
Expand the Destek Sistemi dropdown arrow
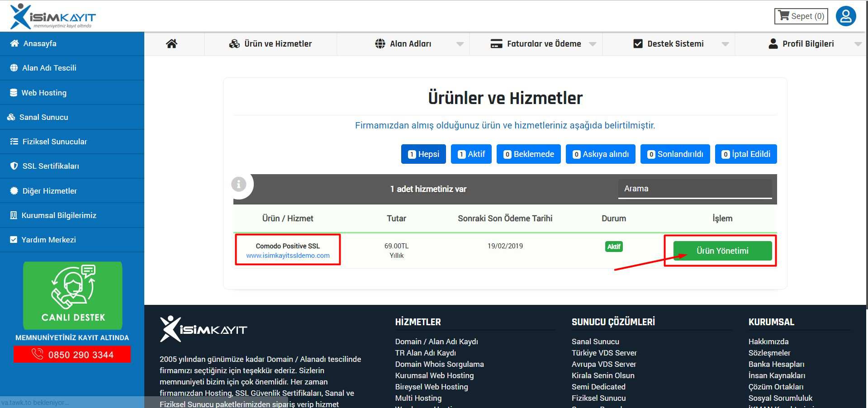coord(726,44)
